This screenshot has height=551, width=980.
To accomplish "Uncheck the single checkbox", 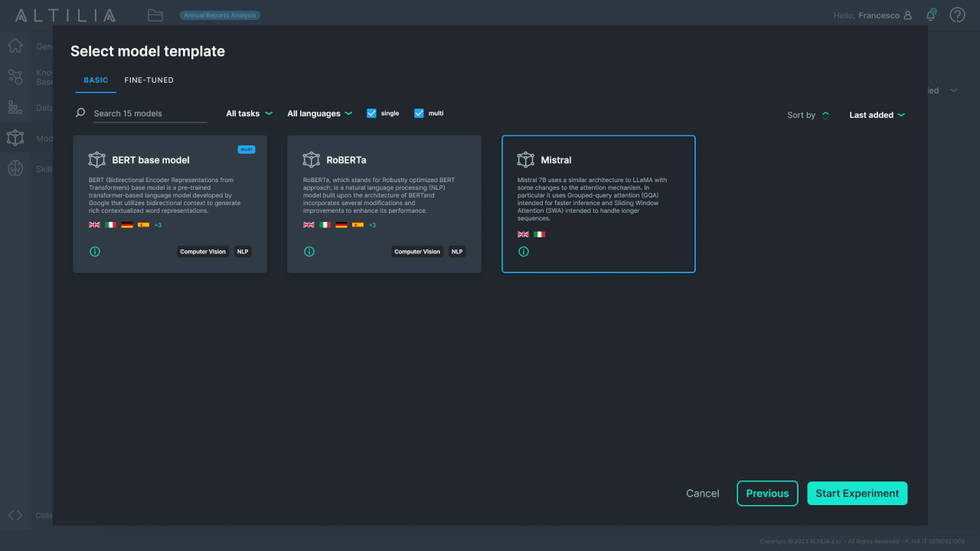I will tap(371, 113).
